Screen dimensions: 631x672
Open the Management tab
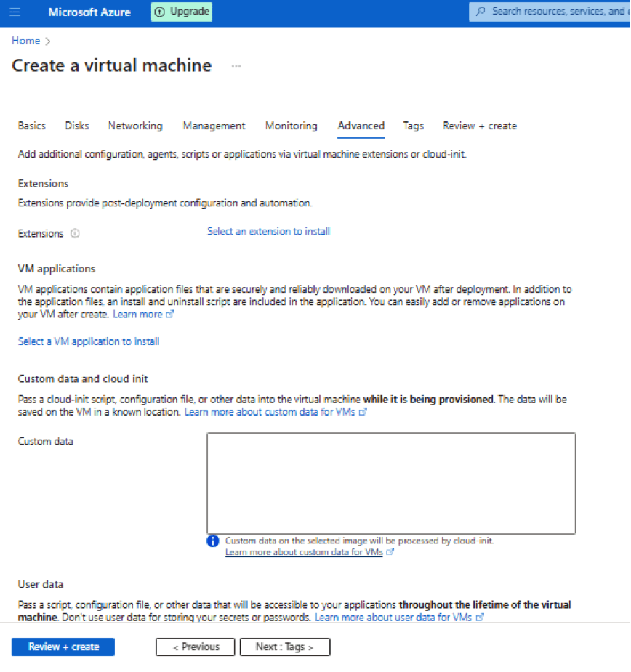tap(214, 126)
